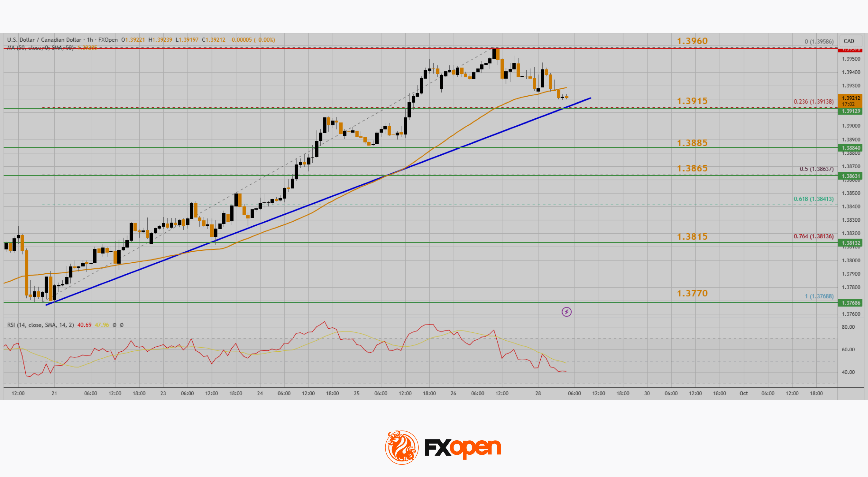Image resolution: width=868 pixels, height=477 pixels.
Task: Click the FXOpen wordmark text
Action: 462,448
